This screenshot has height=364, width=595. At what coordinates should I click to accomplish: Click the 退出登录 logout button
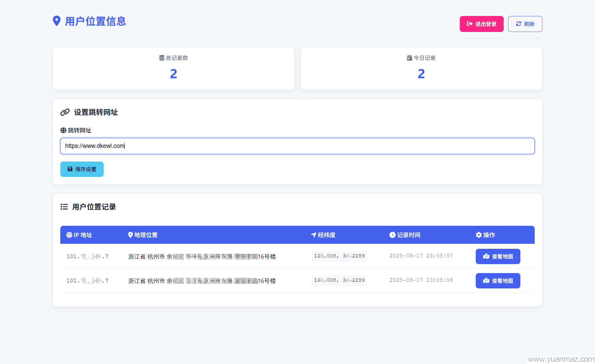pyautogui.click(x=481, y=24)
